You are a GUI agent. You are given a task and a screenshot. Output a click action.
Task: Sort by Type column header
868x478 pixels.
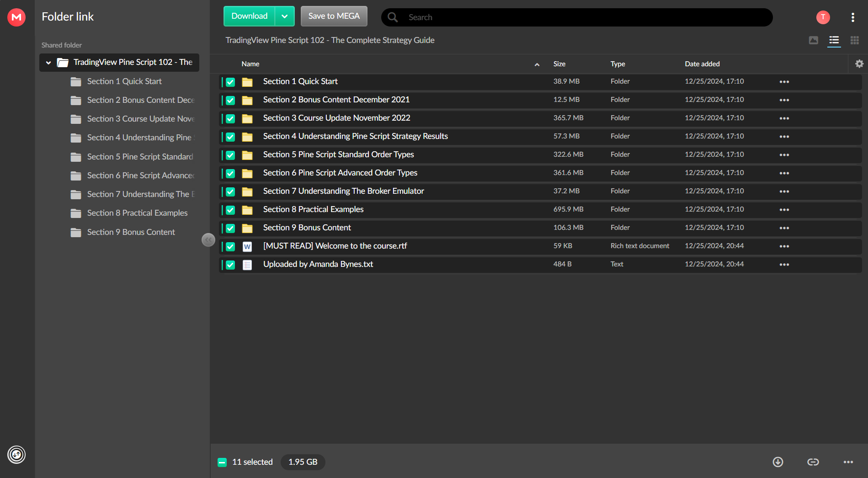(618, 64)
